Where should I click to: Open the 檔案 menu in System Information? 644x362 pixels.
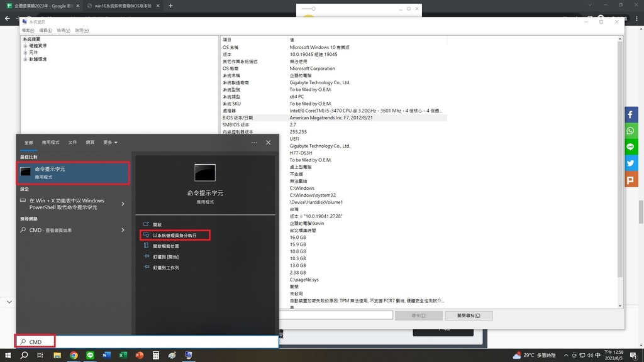pyautogui.click(x=28, y=30)
